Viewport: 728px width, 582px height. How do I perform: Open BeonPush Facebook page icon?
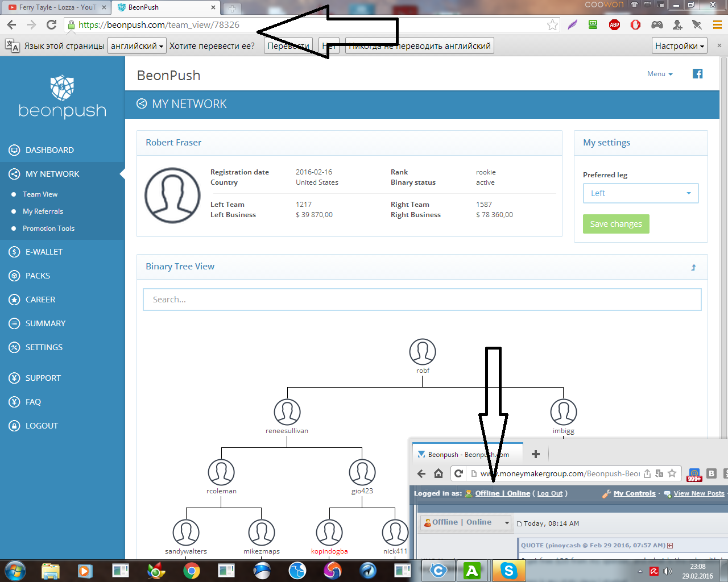coord(698,74)
